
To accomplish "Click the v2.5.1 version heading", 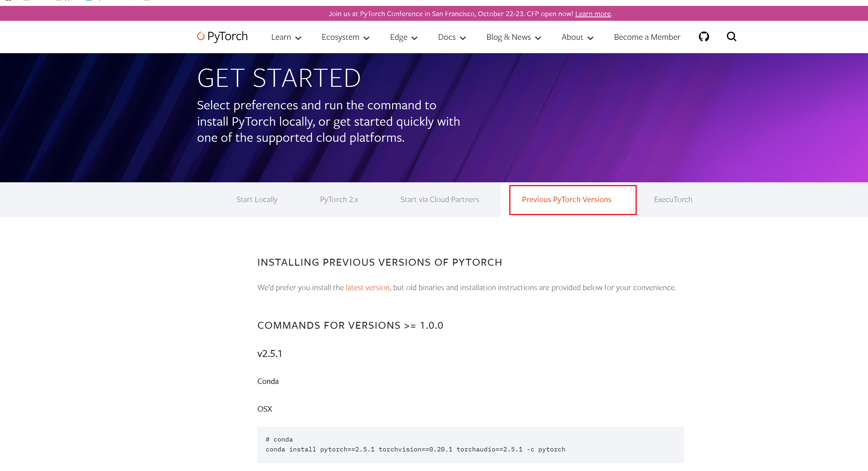I will pyautogui.click(x=269, y=354).
